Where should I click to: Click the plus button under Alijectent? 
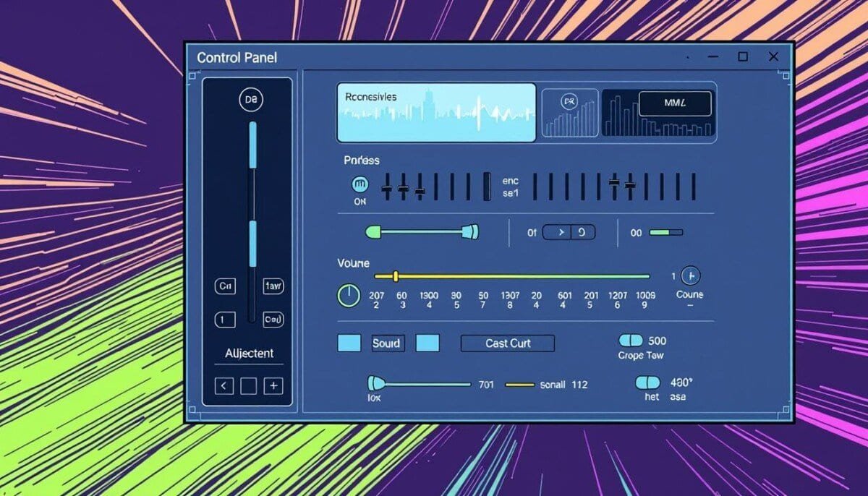(273, 386)
